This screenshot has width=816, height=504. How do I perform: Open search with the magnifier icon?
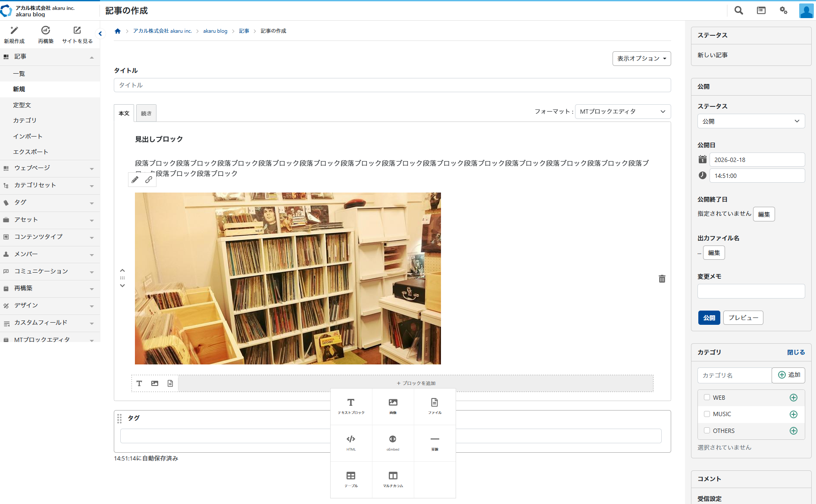[738, 10]
